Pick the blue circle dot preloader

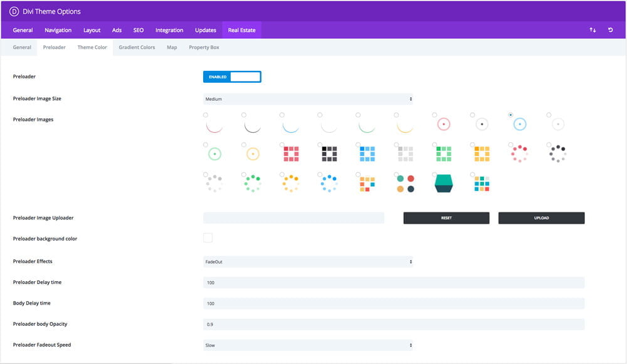coord(520,124)
